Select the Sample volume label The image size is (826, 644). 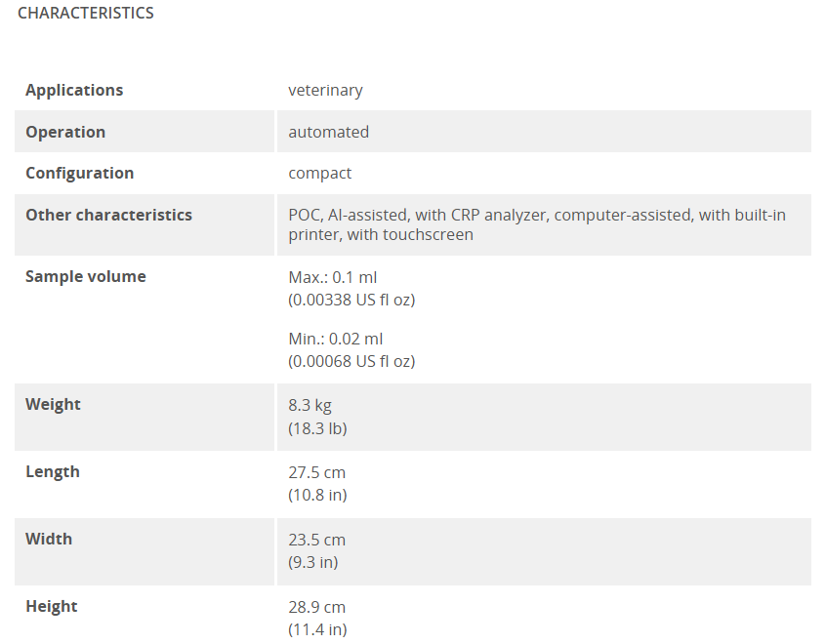pos(85,276)
